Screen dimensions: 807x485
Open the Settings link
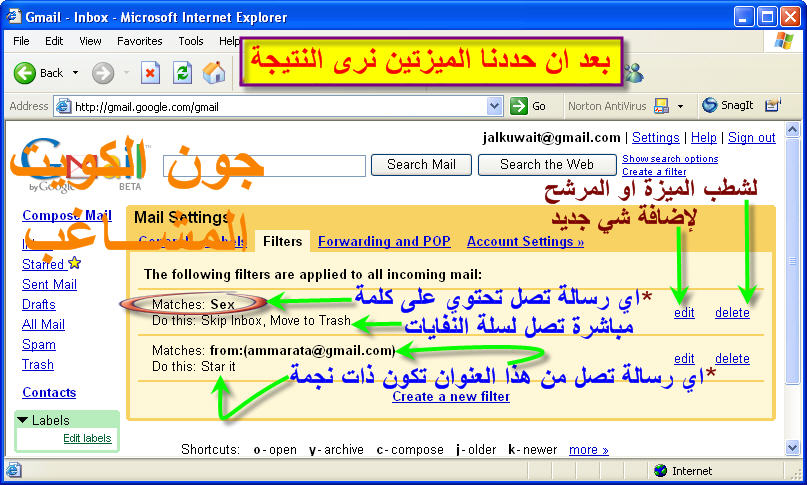pos(656,137)
